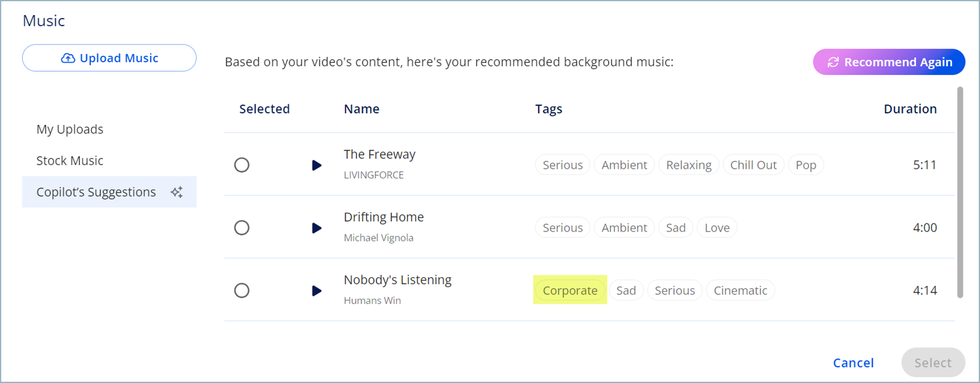Screen dimensions: 980x383
Task: Click the music list vertical scrollbar
Action: click(x=960, y=192)
